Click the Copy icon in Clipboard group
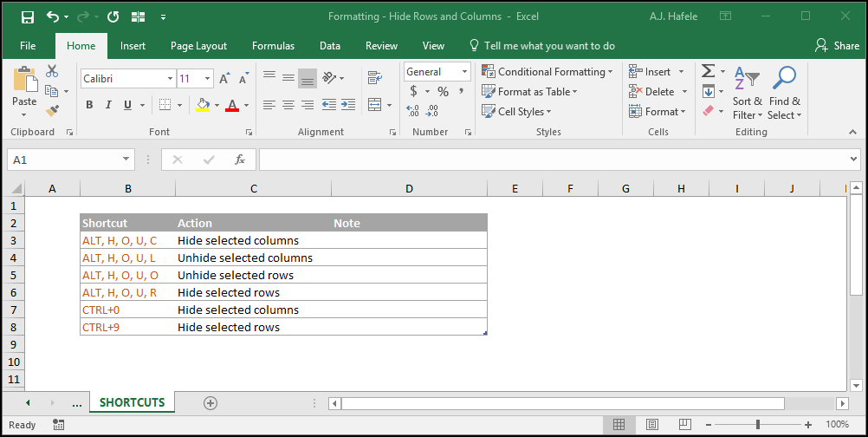 pyautogui.click(x=51, y=91)
